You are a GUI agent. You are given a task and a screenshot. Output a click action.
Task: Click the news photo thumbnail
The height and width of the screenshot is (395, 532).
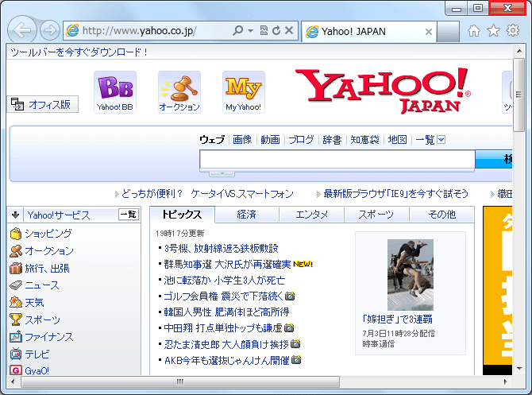click(x=410, y=275)
